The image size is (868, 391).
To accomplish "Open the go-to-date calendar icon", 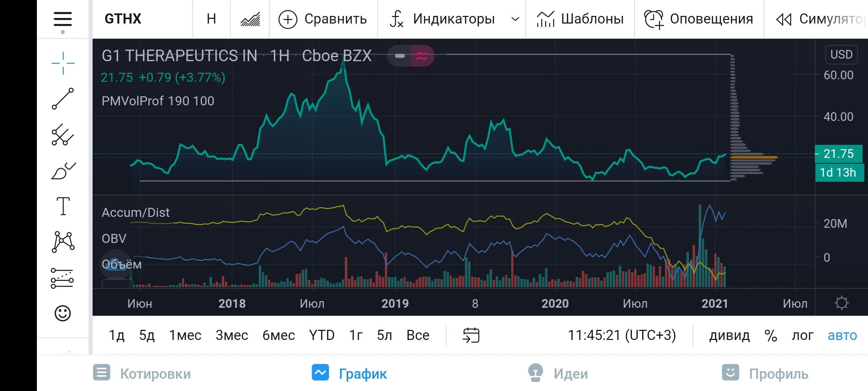I will 471,335.
